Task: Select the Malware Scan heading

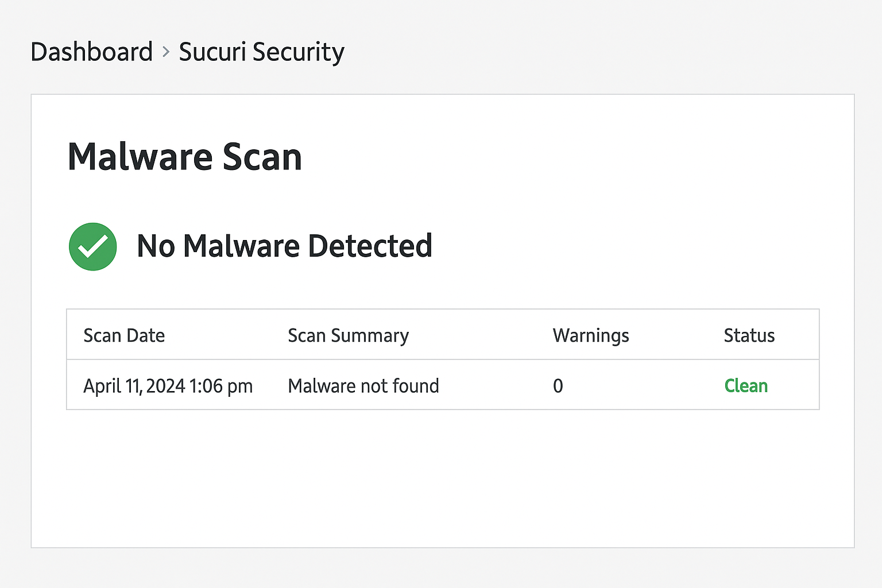Action: pyautogui.click(x=185, y=157)
